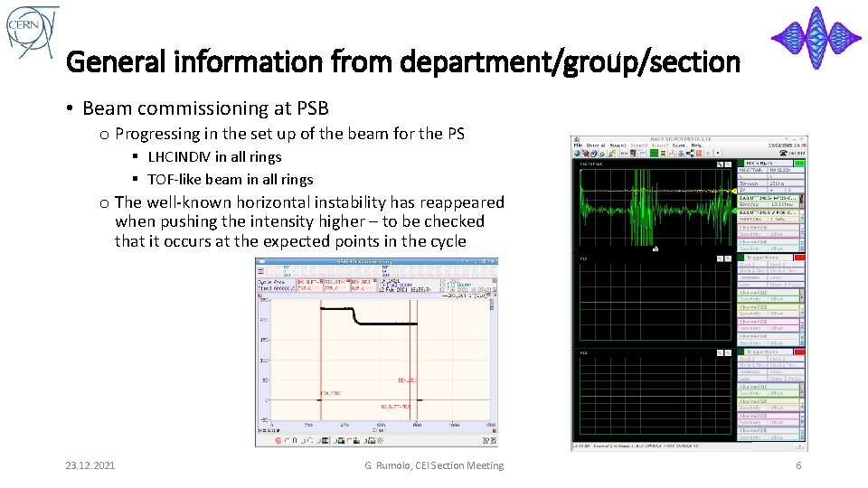868x488 pixels.
Task: Click the black share-nodes icon in OASIS toolbar
Action: coord(690,154)
